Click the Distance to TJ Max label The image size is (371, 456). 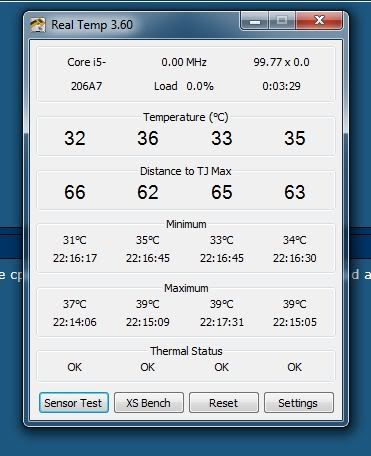click(x=186, y=171)
